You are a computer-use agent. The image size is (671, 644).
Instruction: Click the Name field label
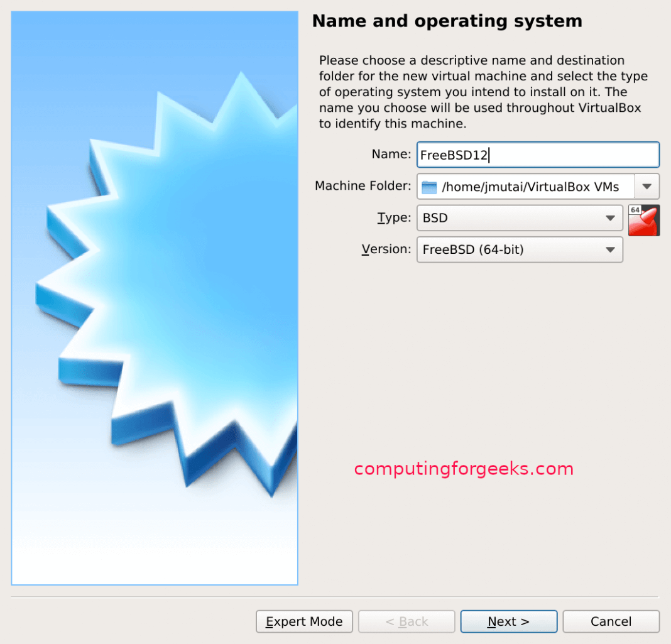[x=391, y=154]
